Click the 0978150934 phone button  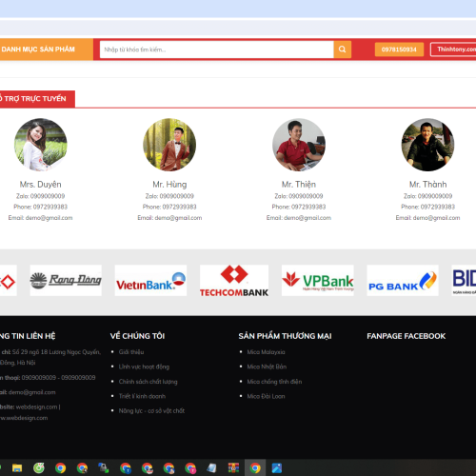click(399, 50)
